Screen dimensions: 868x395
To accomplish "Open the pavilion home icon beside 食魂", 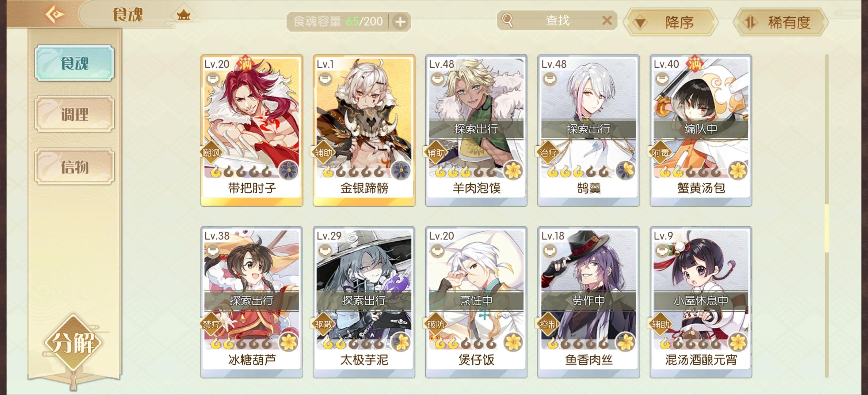I will 183,15.
